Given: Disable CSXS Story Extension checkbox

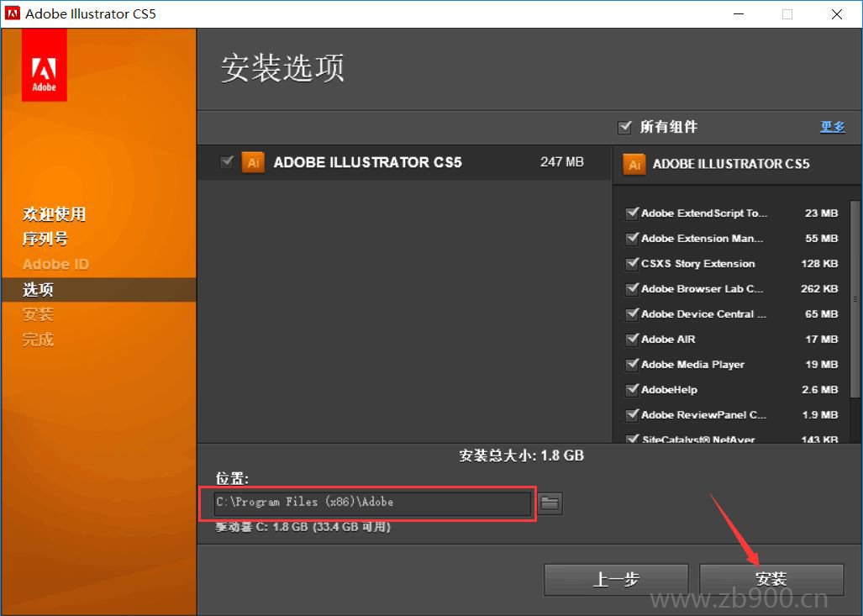Looking at the screenshot, I should (632, 264).
